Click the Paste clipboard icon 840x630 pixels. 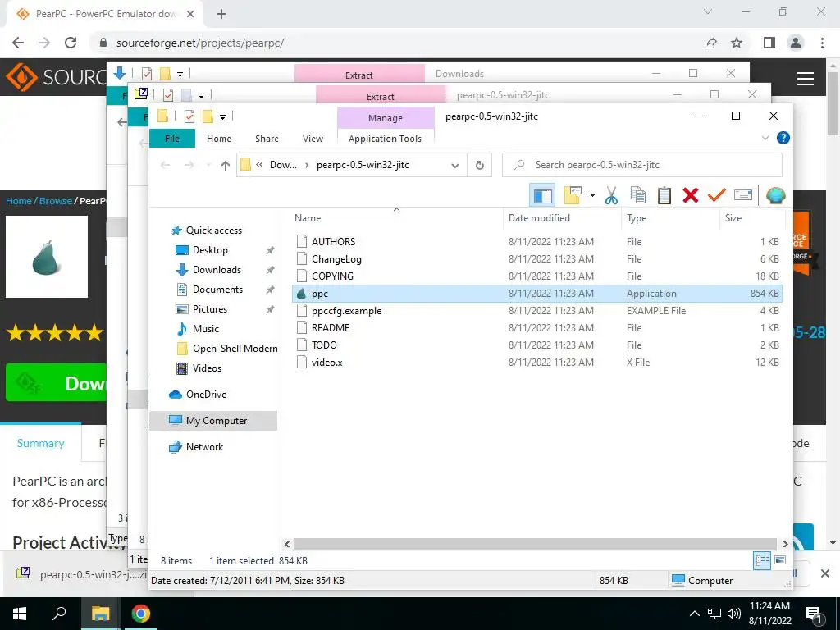click(x=664, y=195)
